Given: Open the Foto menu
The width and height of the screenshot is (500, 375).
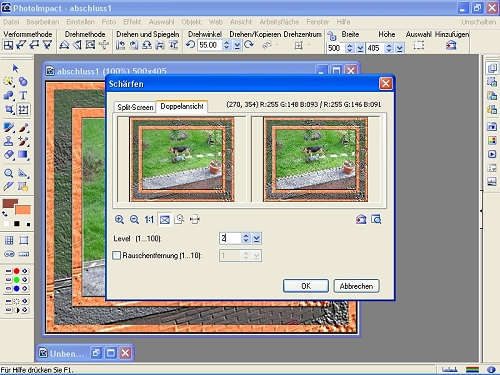Looking at the screenshot, I should (x=109, y=22).
